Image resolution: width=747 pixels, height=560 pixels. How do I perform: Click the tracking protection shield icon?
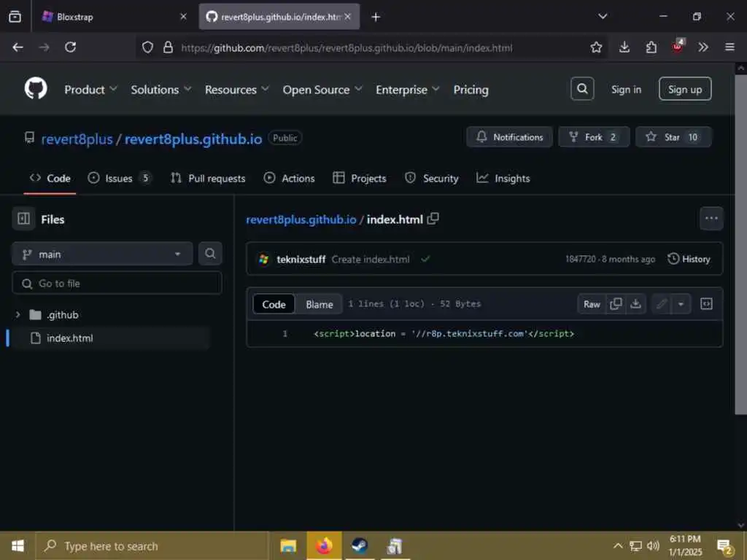click(147, 47)
